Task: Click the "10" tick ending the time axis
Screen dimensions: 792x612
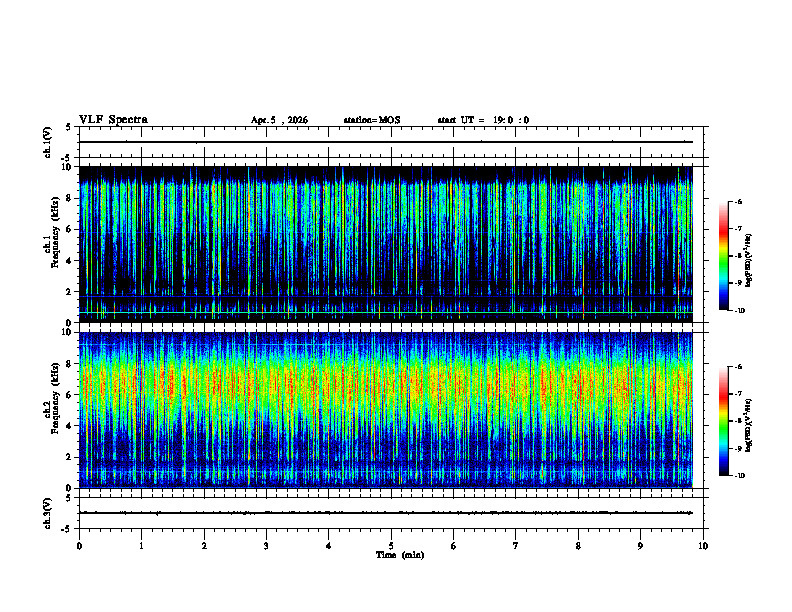Action: pyautogui.click(x=703, y=546)
